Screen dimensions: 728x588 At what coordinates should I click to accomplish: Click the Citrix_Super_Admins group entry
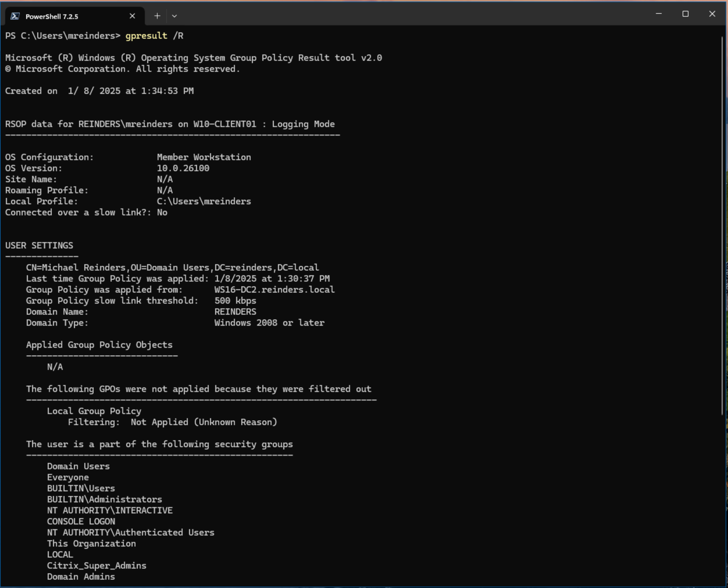pyautogui.click(x=97, y=566)
